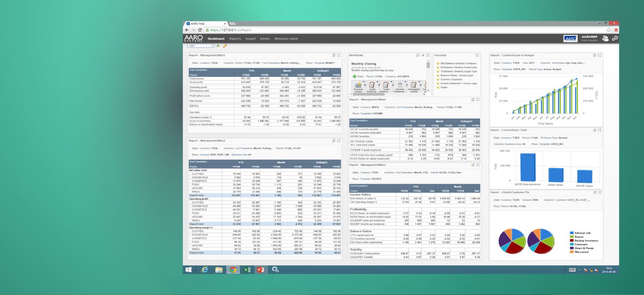
Task: Bookmark page with the star icon
Action: pos(609,29)
